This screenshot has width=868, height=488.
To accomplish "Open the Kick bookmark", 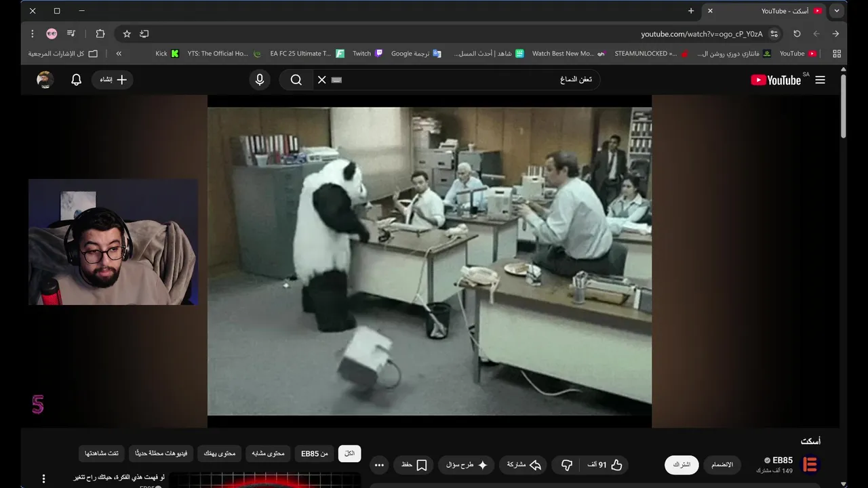I will point(167,54).
